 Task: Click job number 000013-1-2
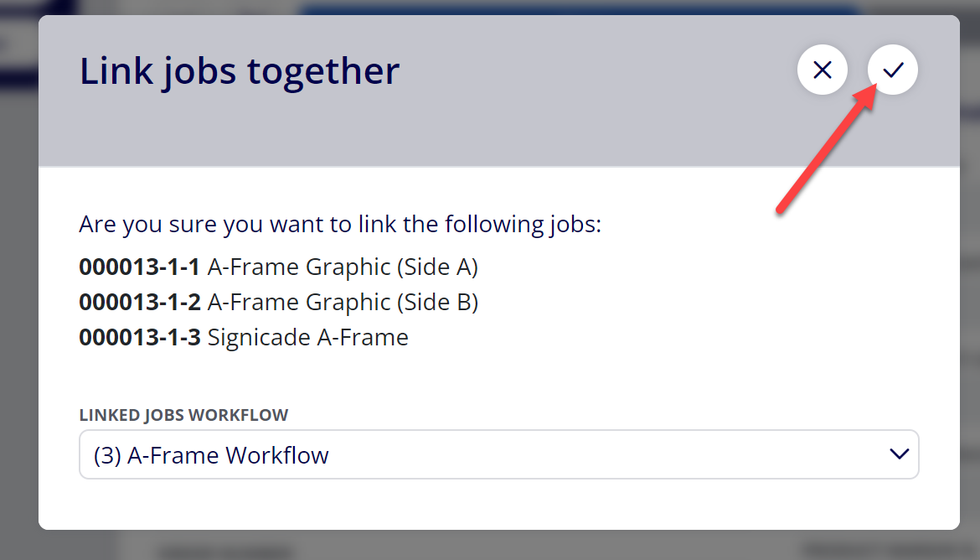(139, 302)
